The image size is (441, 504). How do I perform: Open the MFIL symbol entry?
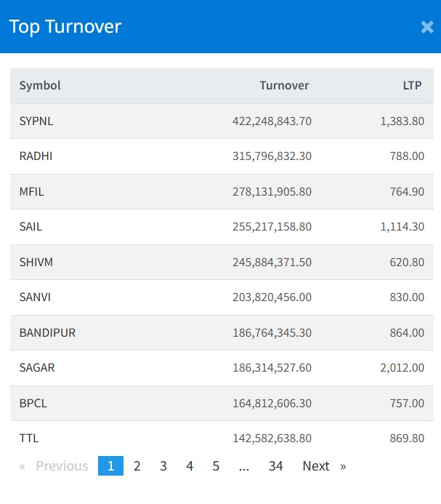32,192
